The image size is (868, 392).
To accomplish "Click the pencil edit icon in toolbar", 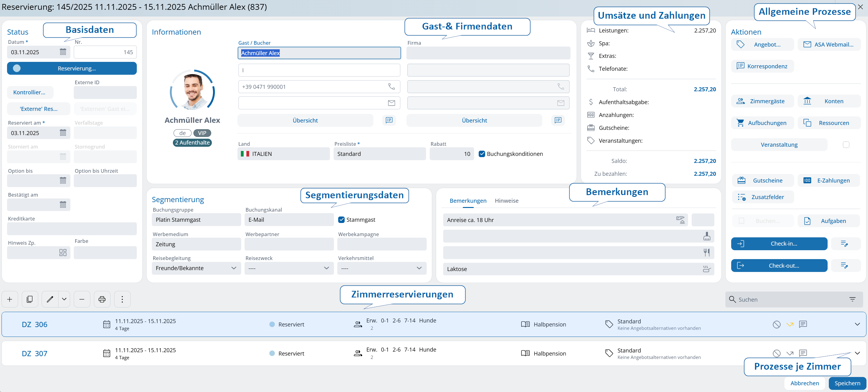I will [50, 299].
